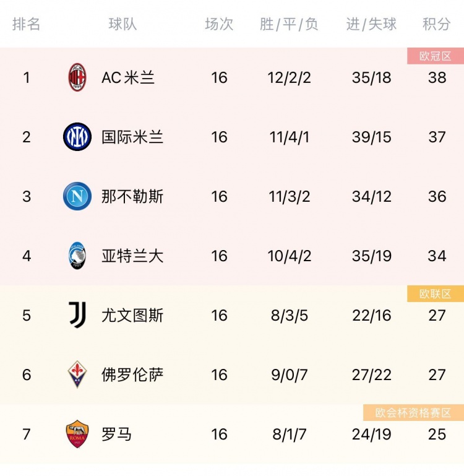This screenshot has height=476, width=464.
Task: Sort by the 积分 column header
Action: (x=436, y=24)
